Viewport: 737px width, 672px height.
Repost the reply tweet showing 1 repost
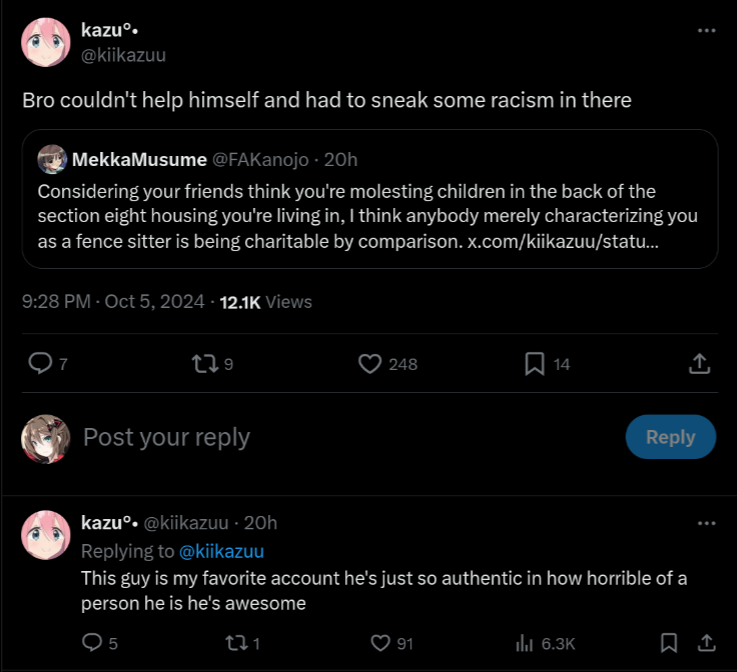click(x=235, y=643)
